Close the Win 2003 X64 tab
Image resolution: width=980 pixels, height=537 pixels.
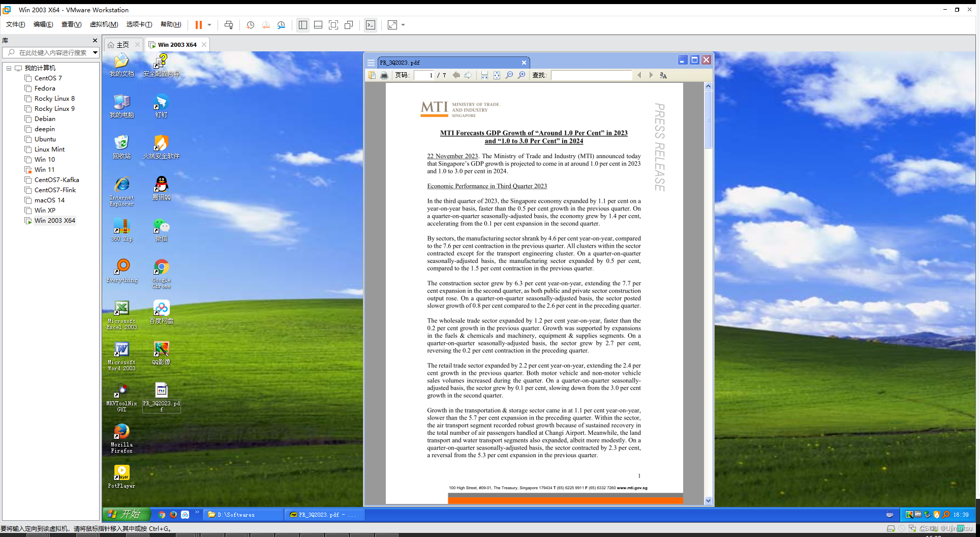[x=204, y=45]
